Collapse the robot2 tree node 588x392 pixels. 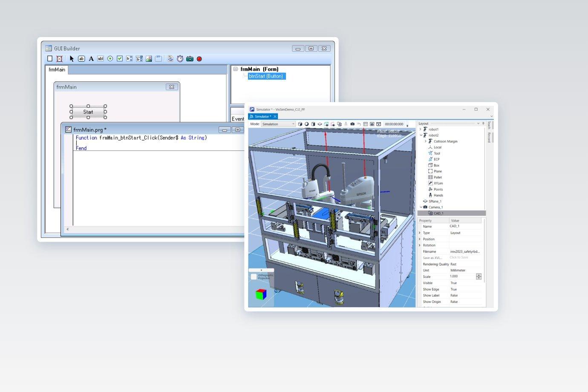pos(421,135)
